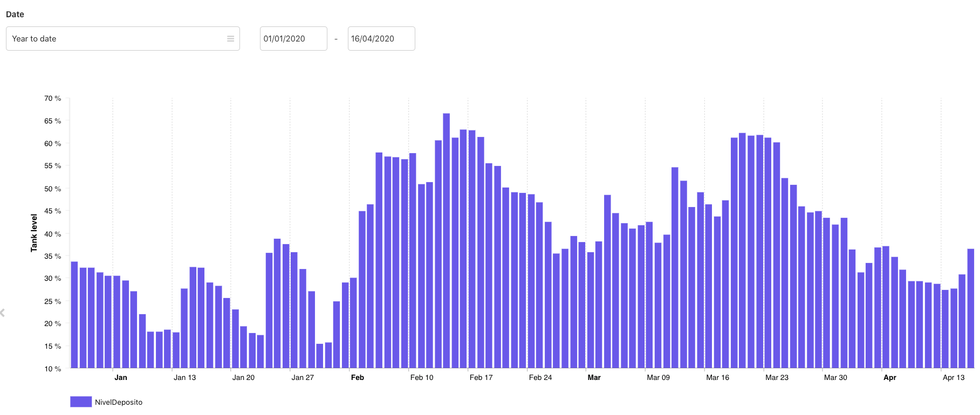Click the bold Feb month axis label
Image resolution: width=980 pixels, height=415 pixels.
(x=357, y=378)
